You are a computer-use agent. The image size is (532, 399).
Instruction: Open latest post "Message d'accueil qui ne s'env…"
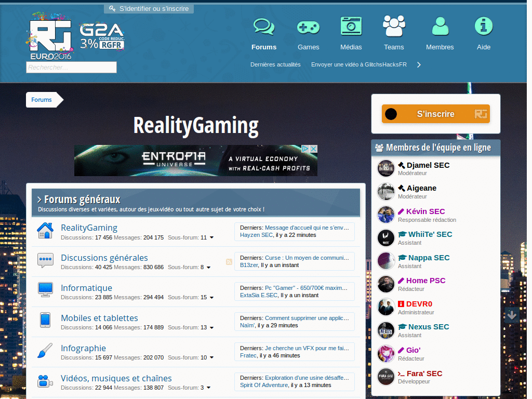307,228
